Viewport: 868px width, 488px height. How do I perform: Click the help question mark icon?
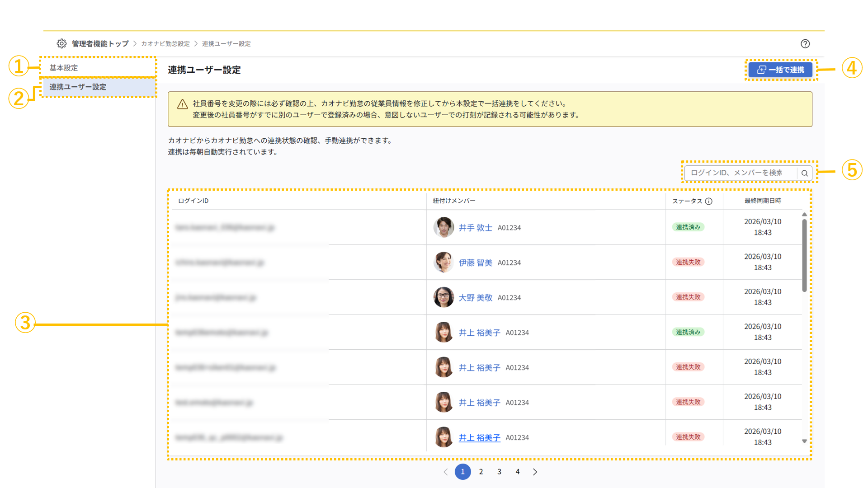click(x=805, y=43)
